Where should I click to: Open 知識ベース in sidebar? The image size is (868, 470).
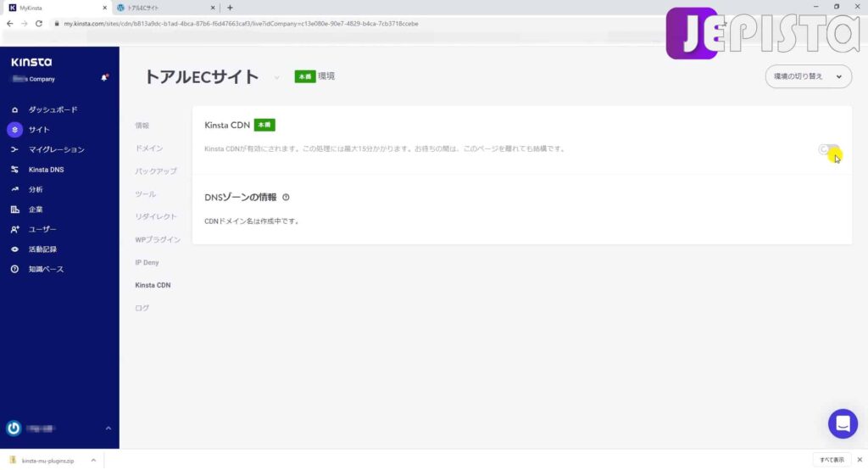click(46, 270)
